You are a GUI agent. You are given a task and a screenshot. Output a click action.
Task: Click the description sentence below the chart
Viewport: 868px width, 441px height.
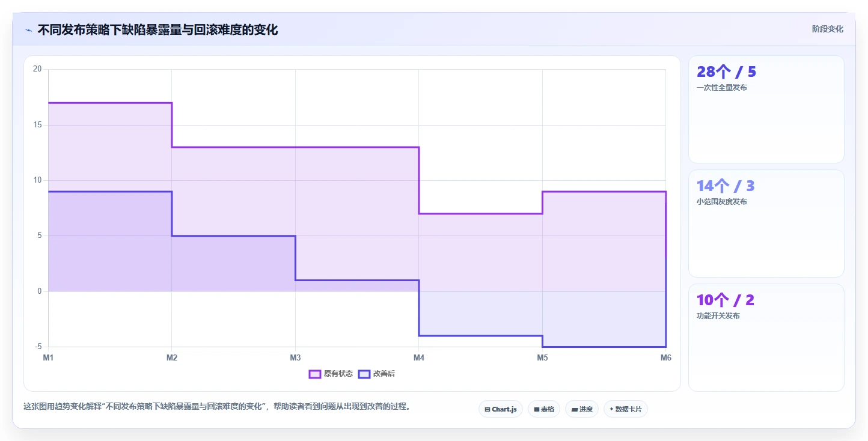[218, 407]
